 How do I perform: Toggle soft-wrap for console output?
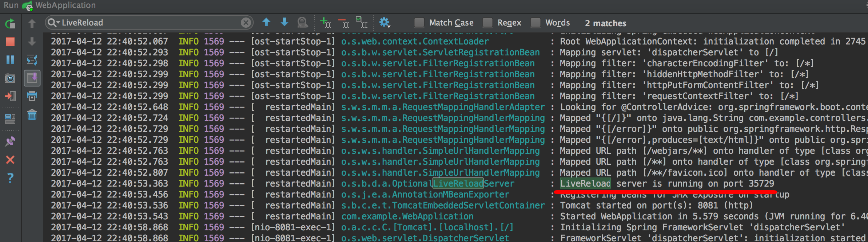click(x=32, y=60)
